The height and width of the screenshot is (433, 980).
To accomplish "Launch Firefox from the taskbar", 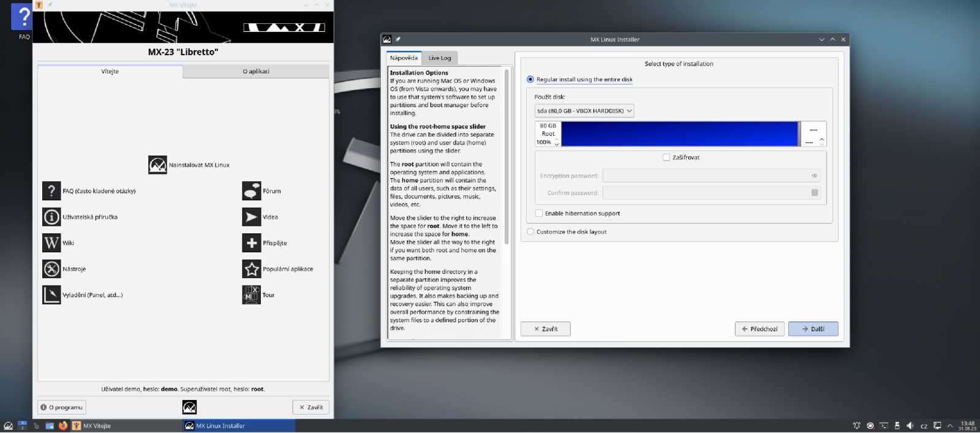I will [62, 426].
